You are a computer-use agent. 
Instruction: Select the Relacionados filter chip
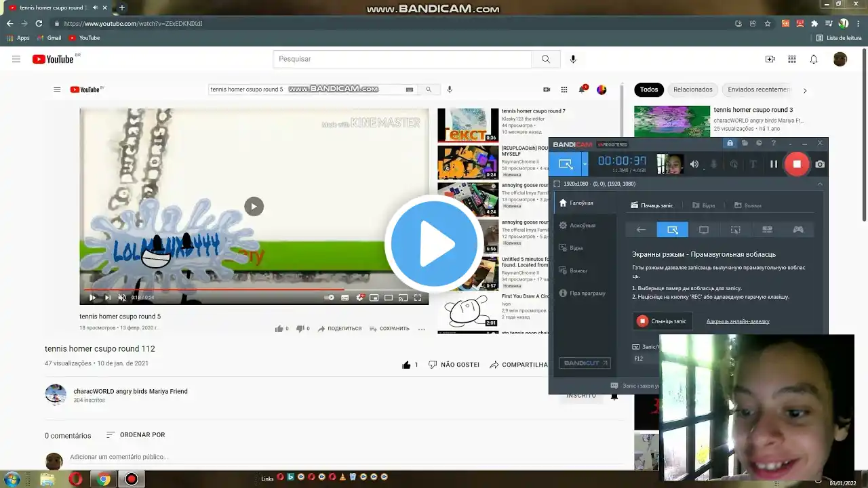pos(693,89)
